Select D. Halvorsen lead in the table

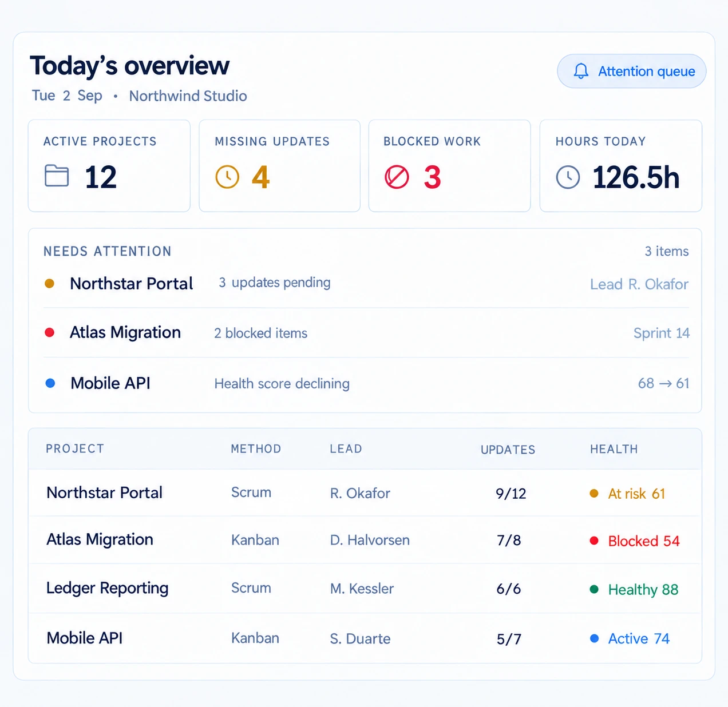tap(370, 540)
